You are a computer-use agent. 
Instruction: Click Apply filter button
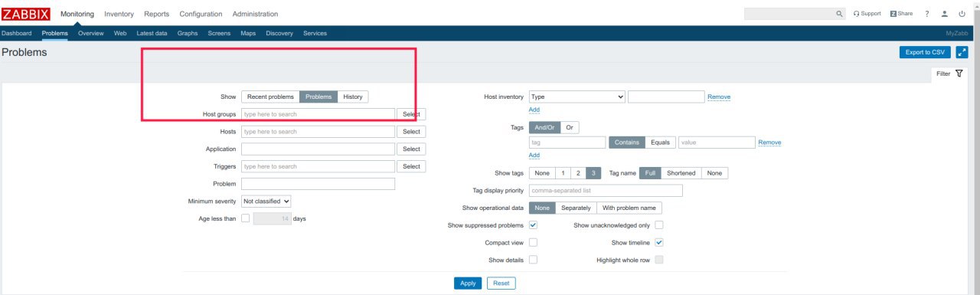tap(468, 283)
